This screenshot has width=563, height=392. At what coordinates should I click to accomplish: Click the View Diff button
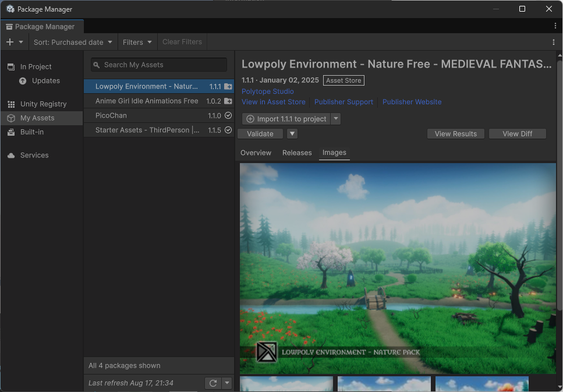[x=518, y=134]
